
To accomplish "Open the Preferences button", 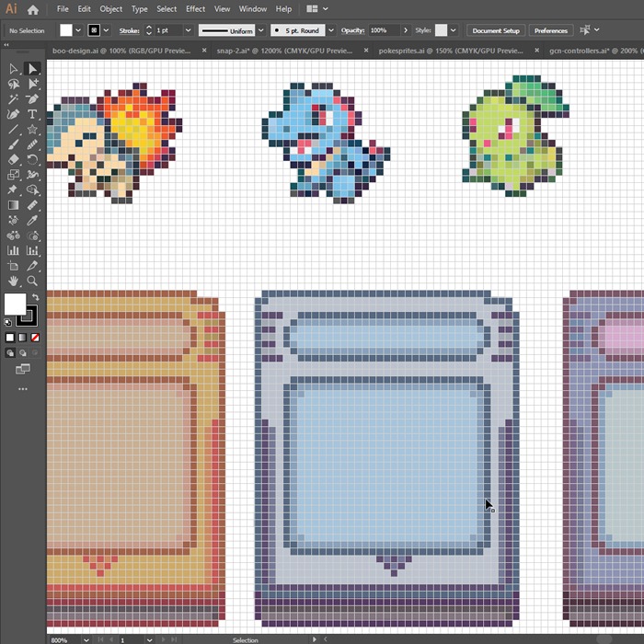I will point(550,30).
